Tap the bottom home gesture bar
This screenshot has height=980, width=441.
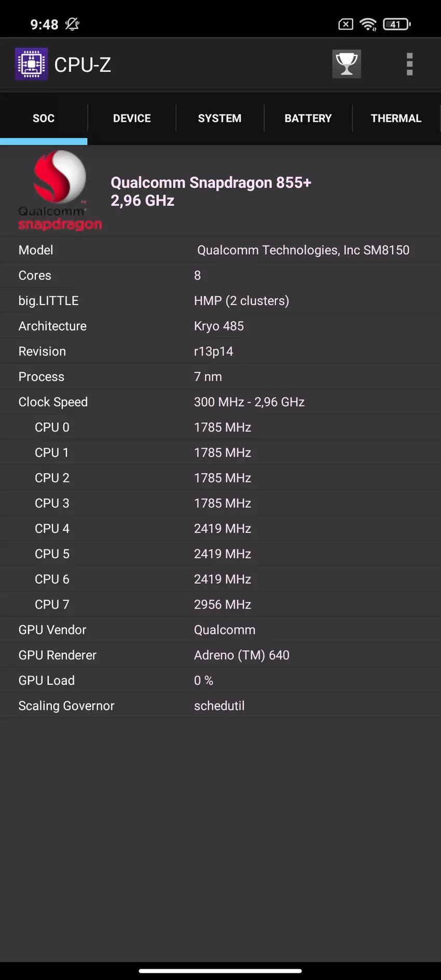pos(220,971)
